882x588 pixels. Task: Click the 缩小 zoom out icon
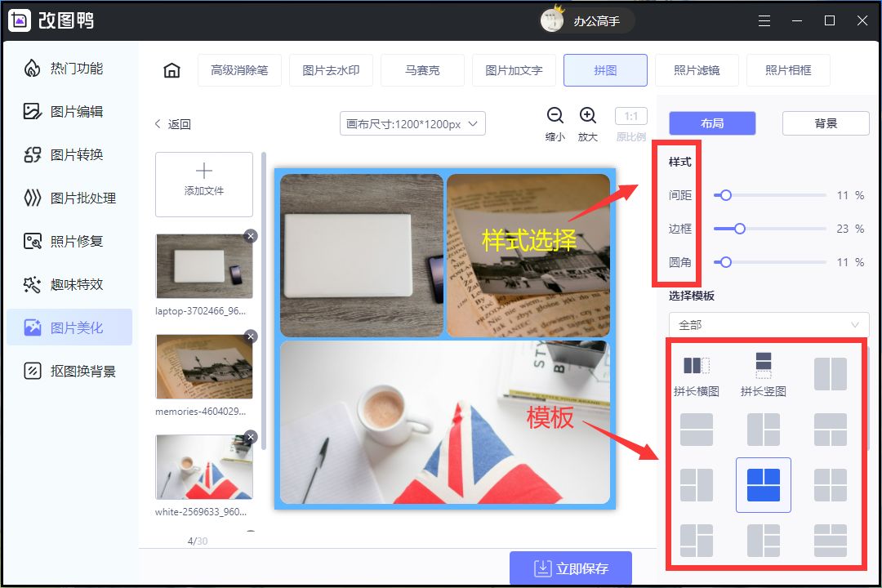click(555, 116)
